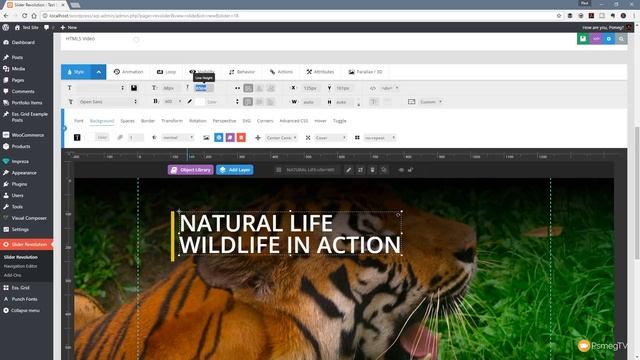Click the Background sub-tab
This screenshot has height=360, width=640.
[102, 121]
